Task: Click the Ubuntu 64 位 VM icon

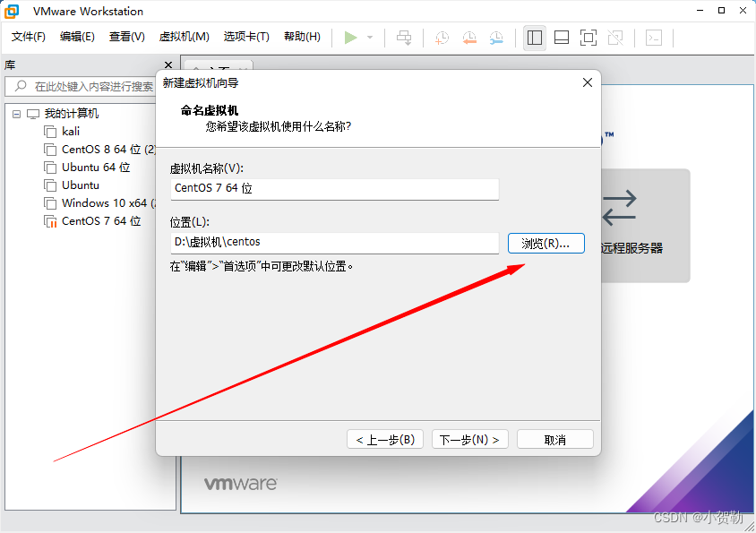Action: (50, 168)
